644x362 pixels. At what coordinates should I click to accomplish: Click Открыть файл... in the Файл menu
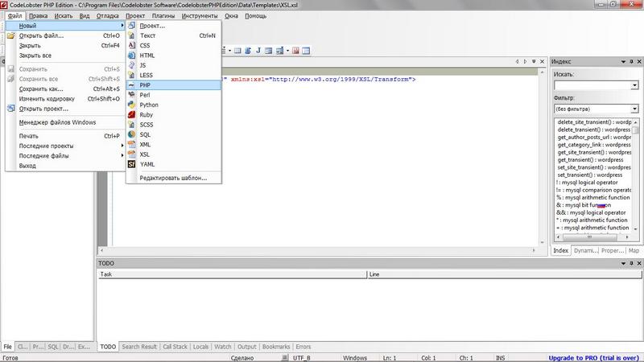[x=65, y=35]
